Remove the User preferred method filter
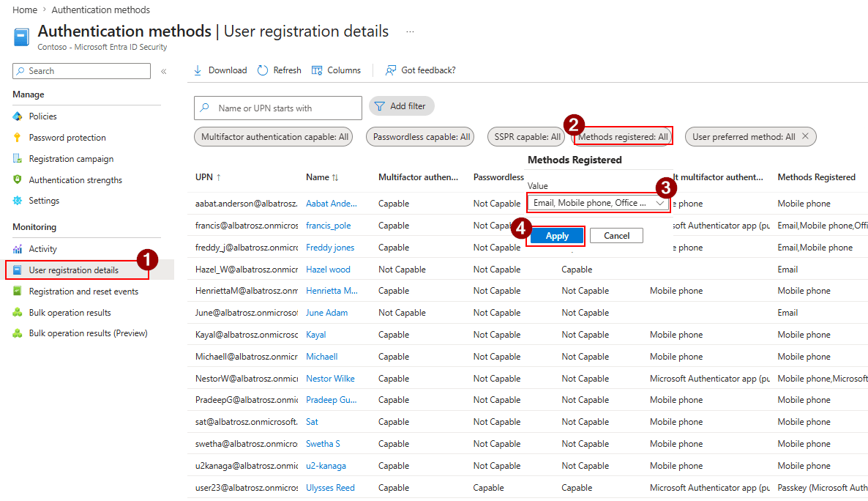The height and width of the screenshot is (501, 868). pyautogui.click(x=806, y=136)
